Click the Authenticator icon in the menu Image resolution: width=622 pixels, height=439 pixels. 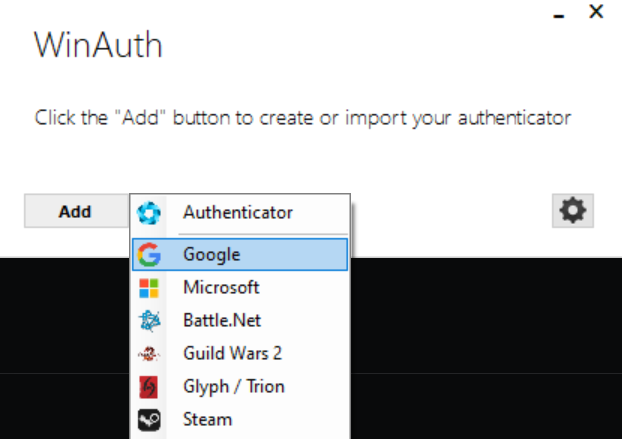(x=149, y=212)
